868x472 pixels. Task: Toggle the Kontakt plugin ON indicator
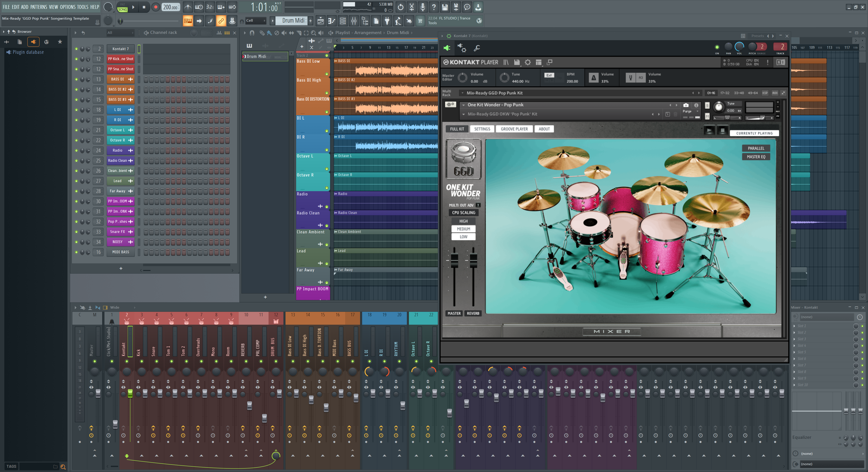click(x=717, y=47)
